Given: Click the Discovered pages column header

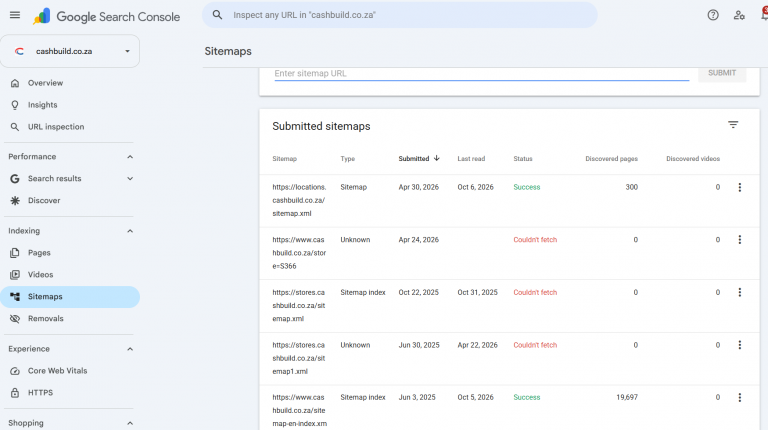Looking at the screenshot, I should 611,159.
